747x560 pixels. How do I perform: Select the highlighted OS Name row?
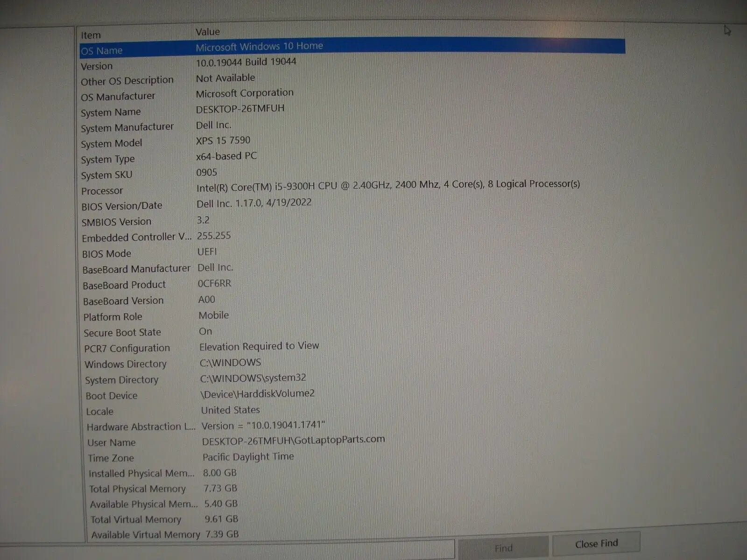pyautogui.click(x=352, y=48)
